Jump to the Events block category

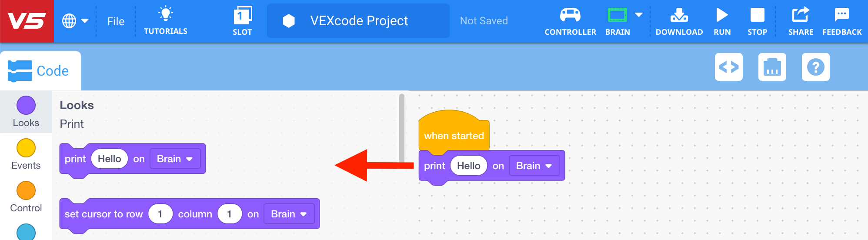(26, 154)
